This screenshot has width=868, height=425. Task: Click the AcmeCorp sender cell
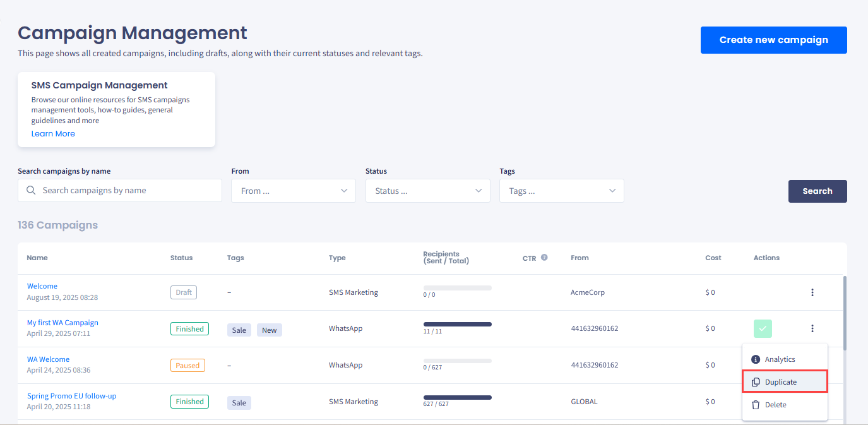(587, 292)
